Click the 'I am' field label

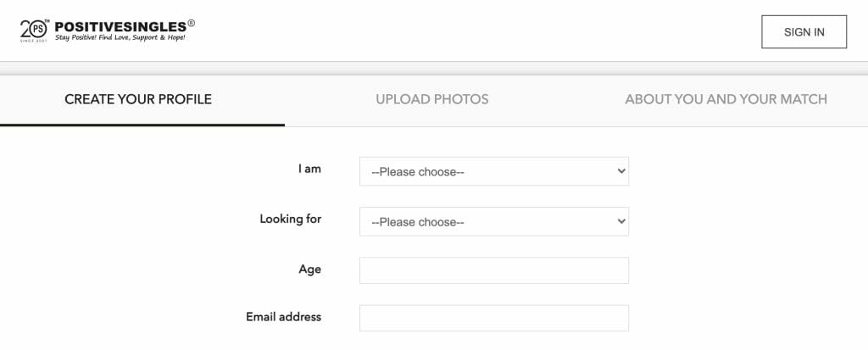point(309,169)
